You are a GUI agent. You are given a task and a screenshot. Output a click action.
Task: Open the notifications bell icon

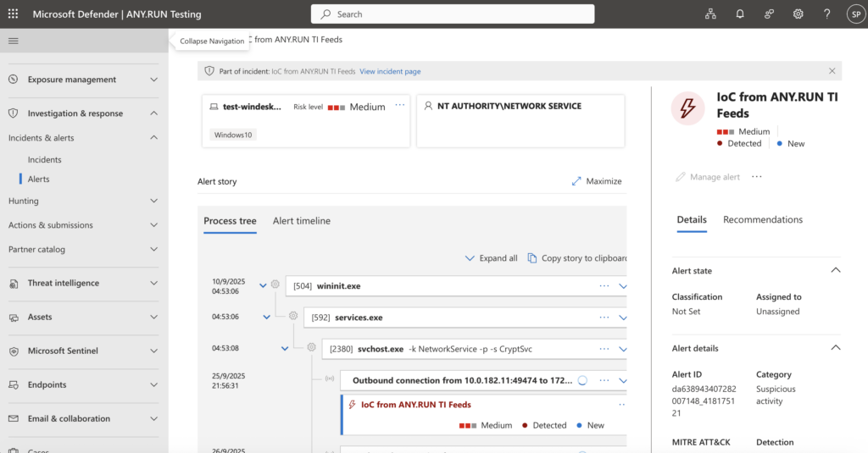(740, 14)
